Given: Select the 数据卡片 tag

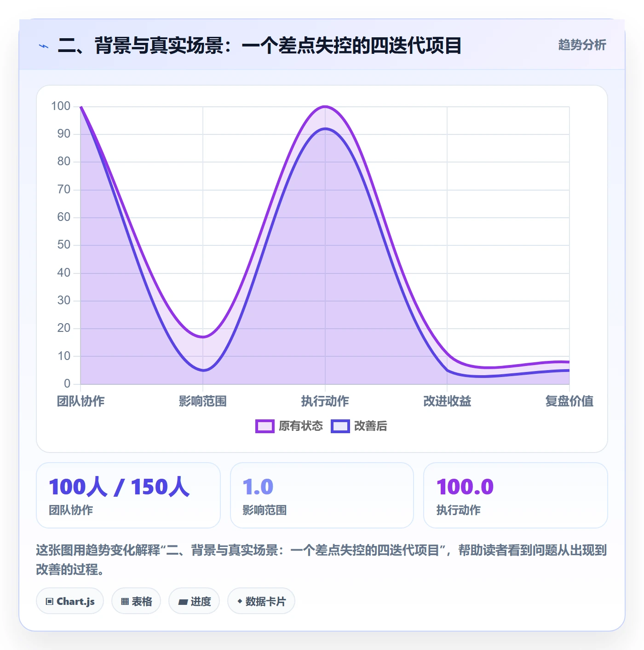Looking at the screenshot, I should (261, 601).
